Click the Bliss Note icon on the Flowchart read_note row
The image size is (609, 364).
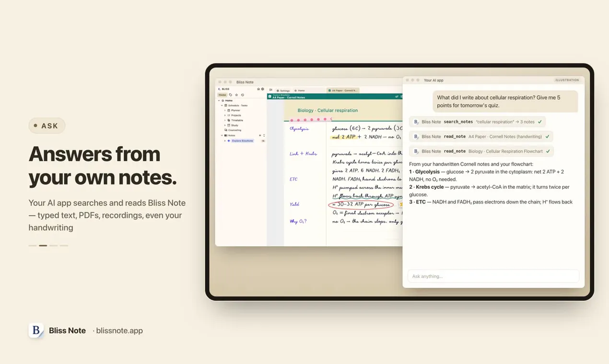coord(416,151)
